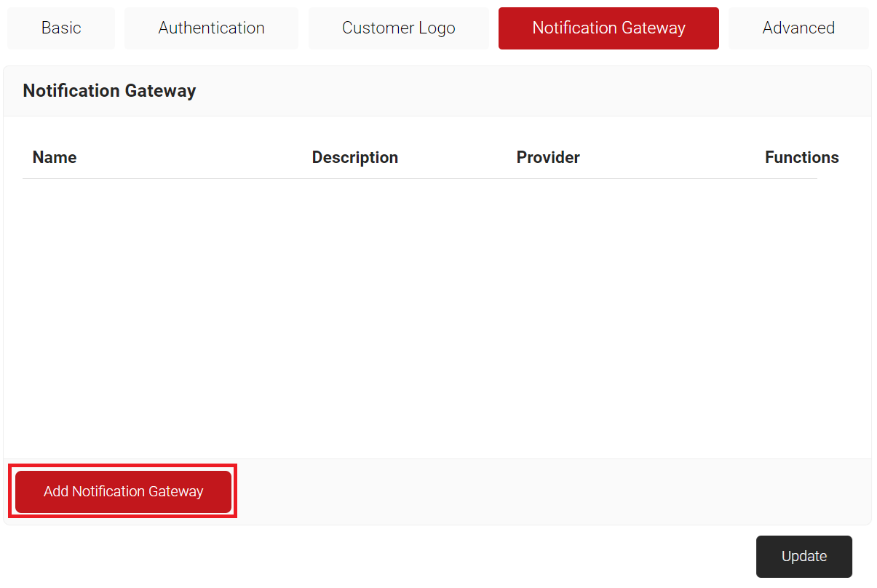
Task: Click the Description column header
Action: (x=354, y=158)
